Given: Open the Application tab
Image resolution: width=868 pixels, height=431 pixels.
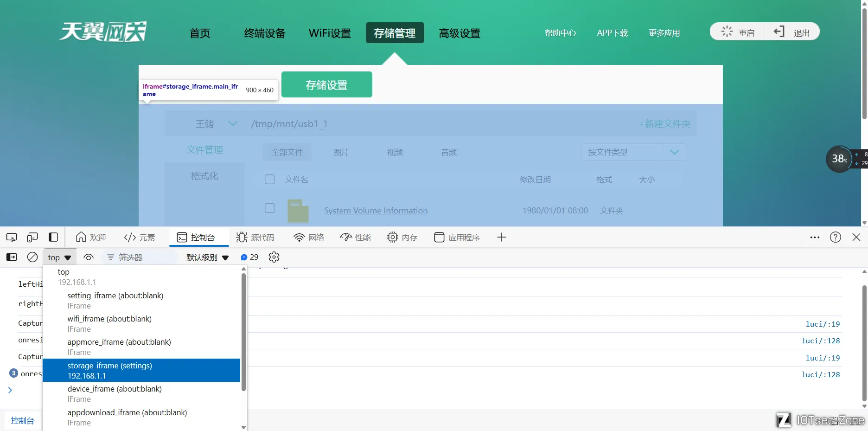Looking at the screenshot, I should (x=457, y=238).
